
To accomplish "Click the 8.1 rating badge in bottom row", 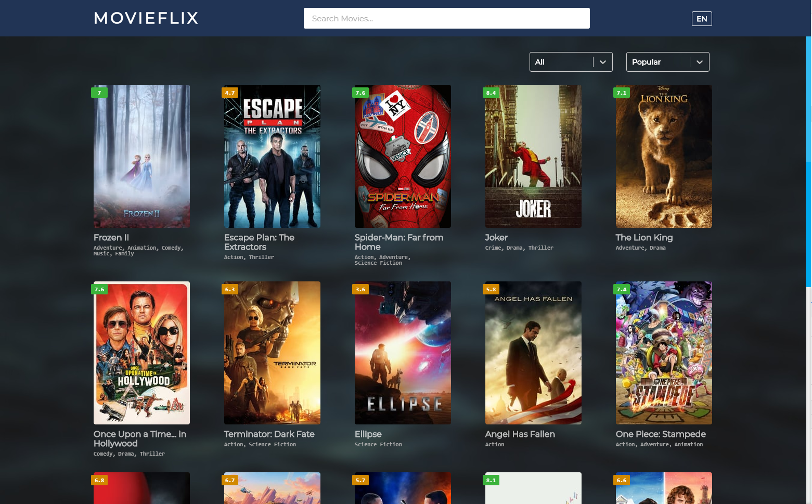I will click(491, 480).
